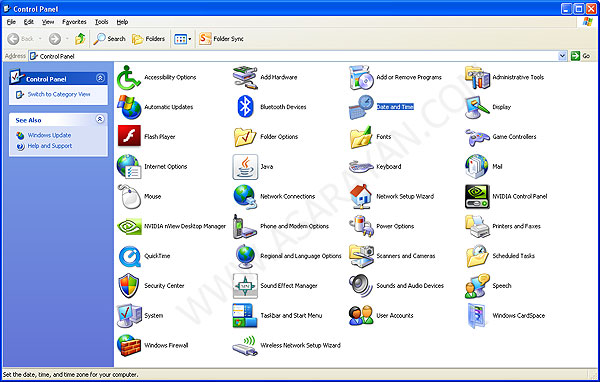Open the Bluetooth Devices icon
600x382 pixels.
[245, 107]
